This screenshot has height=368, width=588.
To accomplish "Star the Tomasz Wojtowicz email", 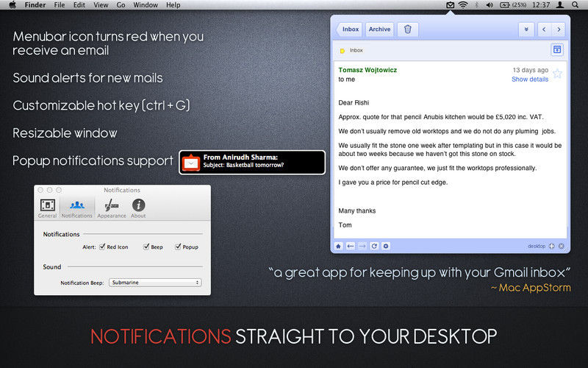I will pos(557,74).
